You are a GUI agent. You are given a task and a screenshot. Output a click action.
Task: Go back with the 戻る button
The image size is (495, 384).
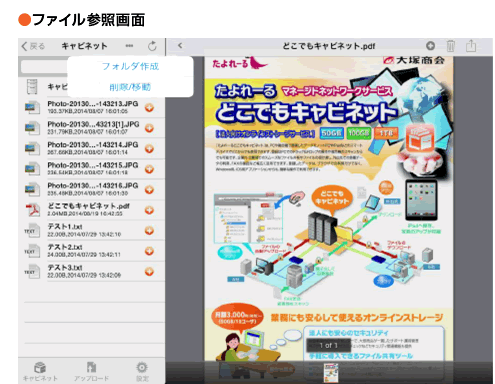(33, 46)
